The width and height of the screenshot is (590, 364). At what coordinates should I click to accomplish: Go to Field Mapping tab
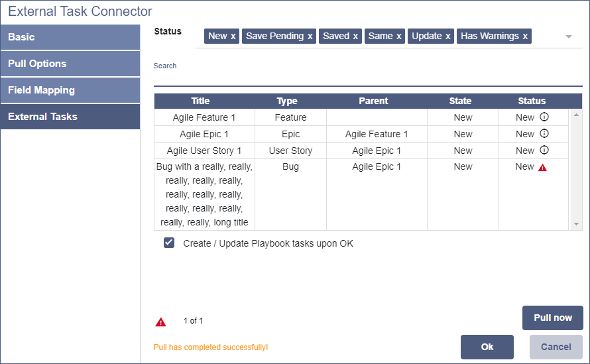pyautogui.click(x=70, y=90)
